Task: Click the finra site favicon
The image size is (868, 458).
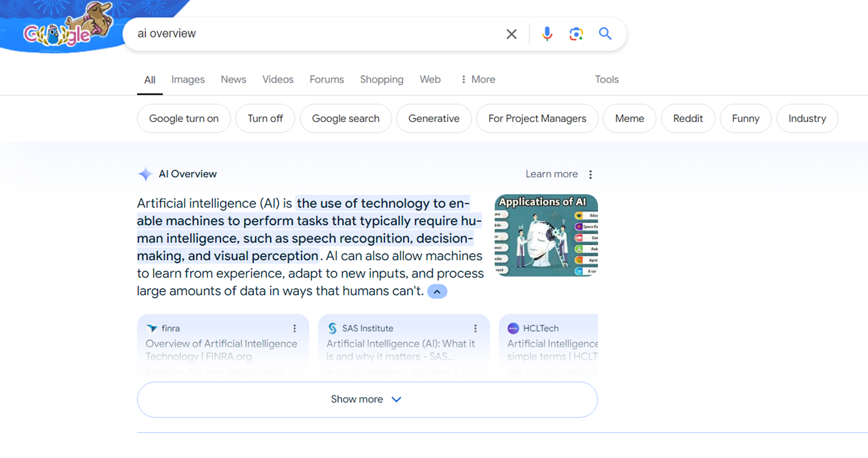Action: pos(152,328)
